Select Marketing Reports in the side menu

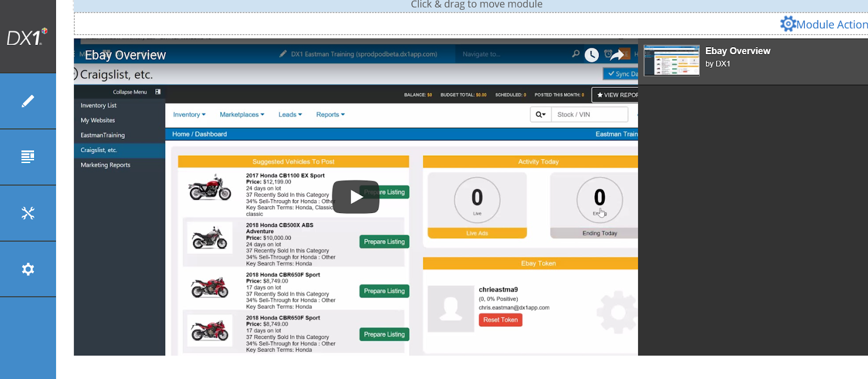(x=105, y=165)
